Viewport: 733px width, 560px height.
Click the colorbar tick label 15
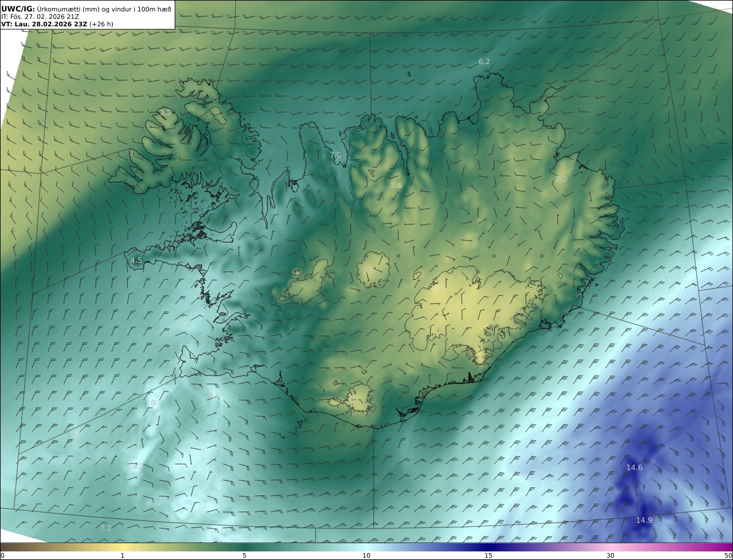pos(488,555)
